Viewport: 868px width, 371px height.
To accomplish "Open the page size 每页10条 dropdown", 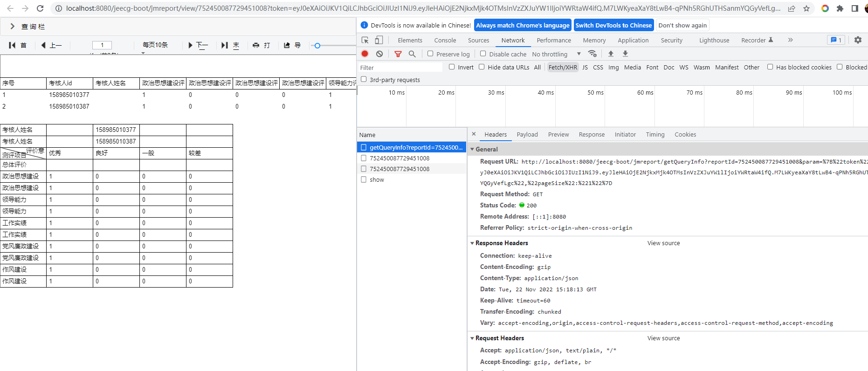I will 155,45.
